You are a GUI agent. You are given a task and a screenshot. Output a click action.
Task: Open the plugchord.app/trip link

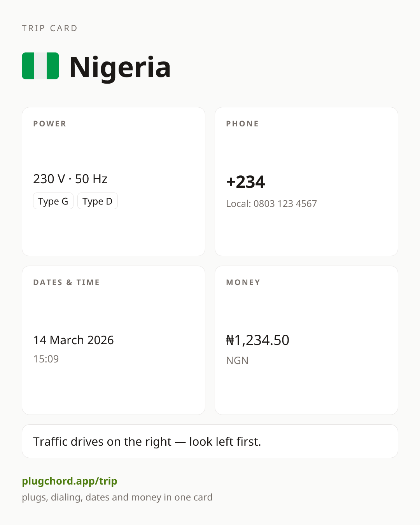point(70,481)
